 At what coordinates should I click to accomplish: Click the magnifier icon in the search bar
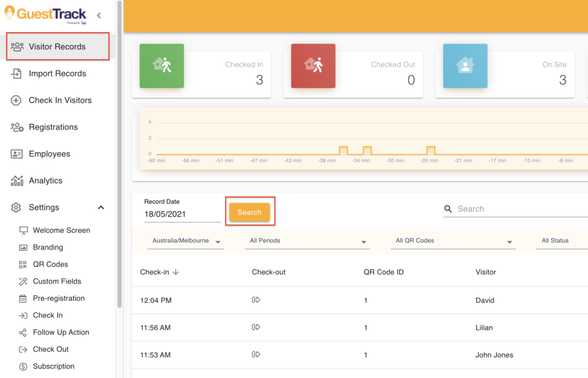tap(448, 209)
